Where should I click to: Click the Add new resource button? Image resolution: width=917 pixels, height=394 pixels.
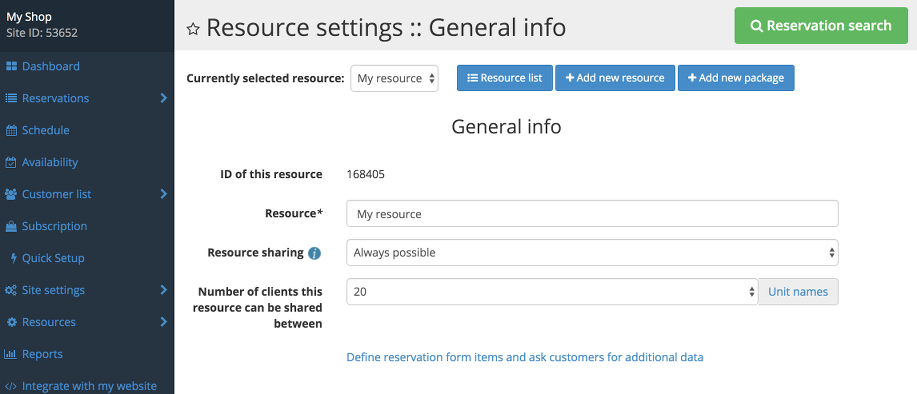coord(615,78)
